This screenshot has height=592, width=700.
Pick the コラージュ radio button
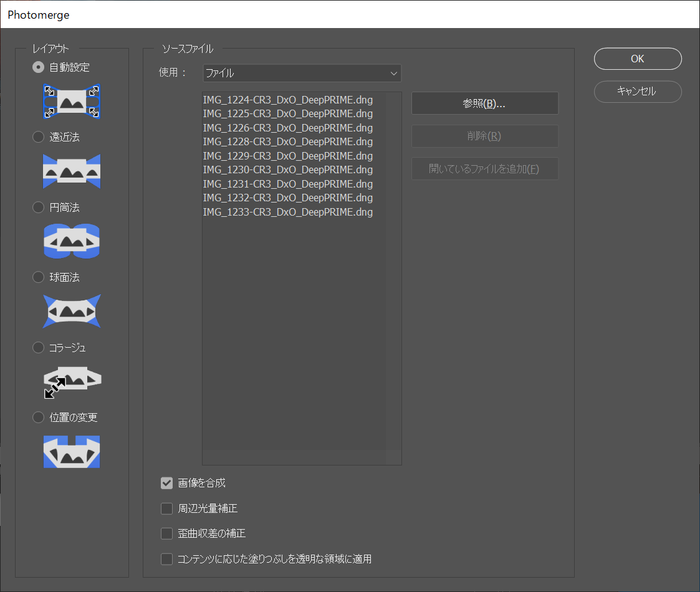39,347
